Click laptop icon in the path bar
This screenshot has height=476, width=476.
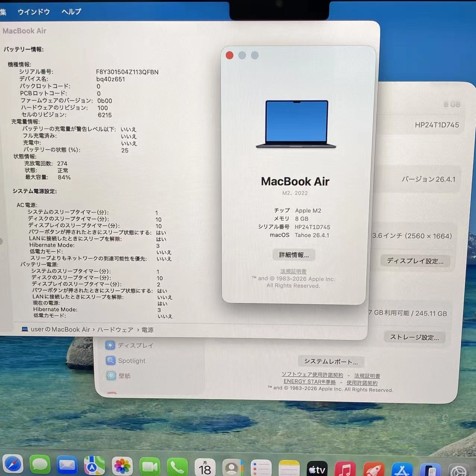pyautogui.click(x=25, y=329)
